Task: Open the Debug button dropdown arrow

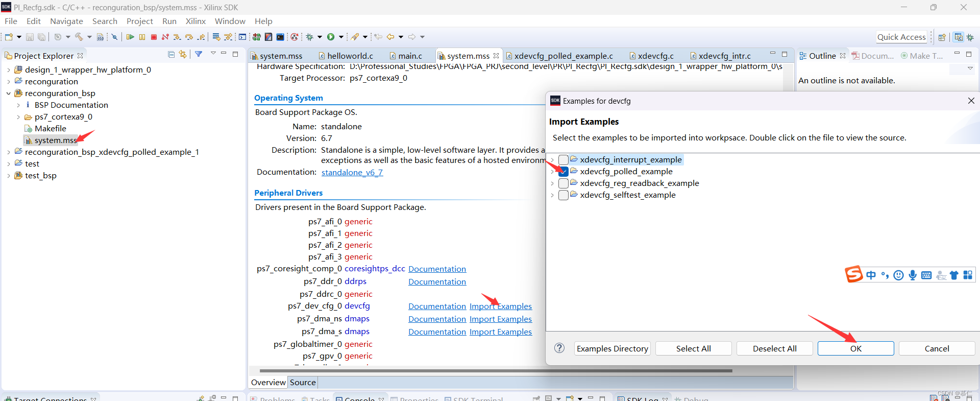Action: pyautogui.click(x=320, y=37)
